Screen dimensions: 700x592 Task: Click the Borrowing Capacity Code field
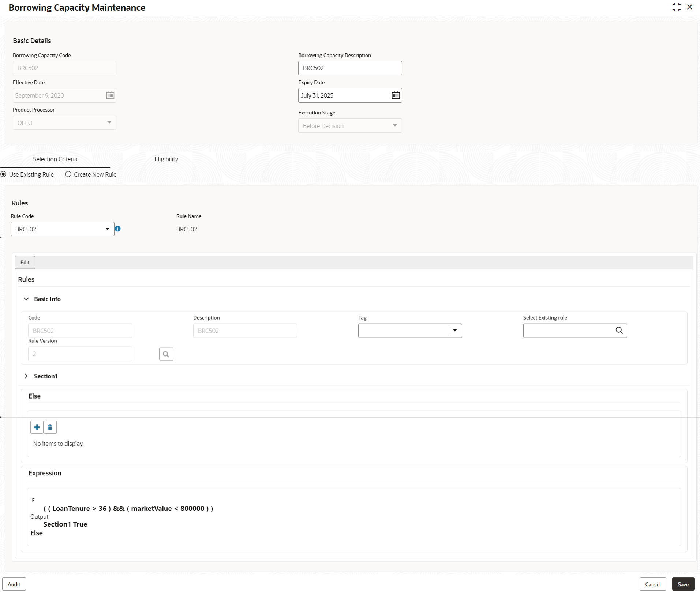click(x=64, y=68)
